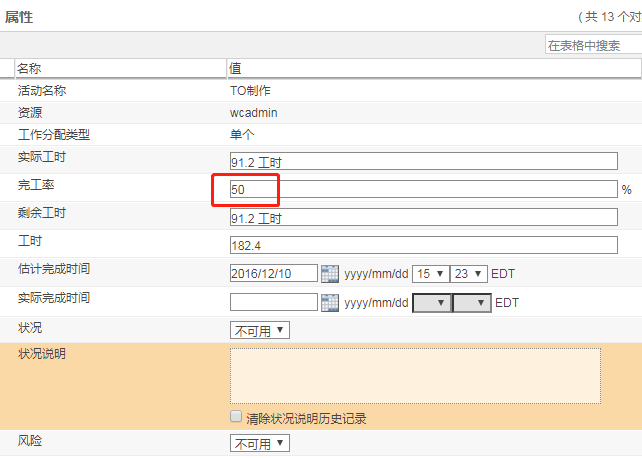
Task: Open the 风险 dropdown showing 不可用
Action: click(x=260, y=443)
